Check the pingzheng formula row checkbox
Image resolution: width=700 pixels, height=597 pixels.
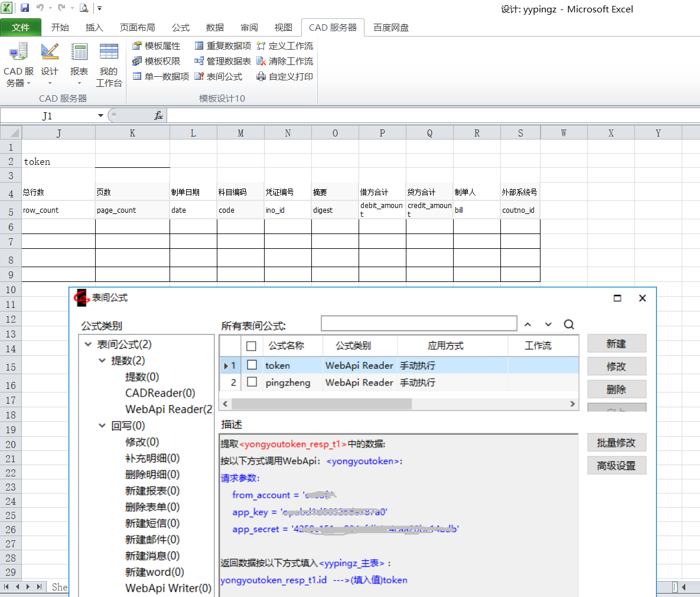252,382
